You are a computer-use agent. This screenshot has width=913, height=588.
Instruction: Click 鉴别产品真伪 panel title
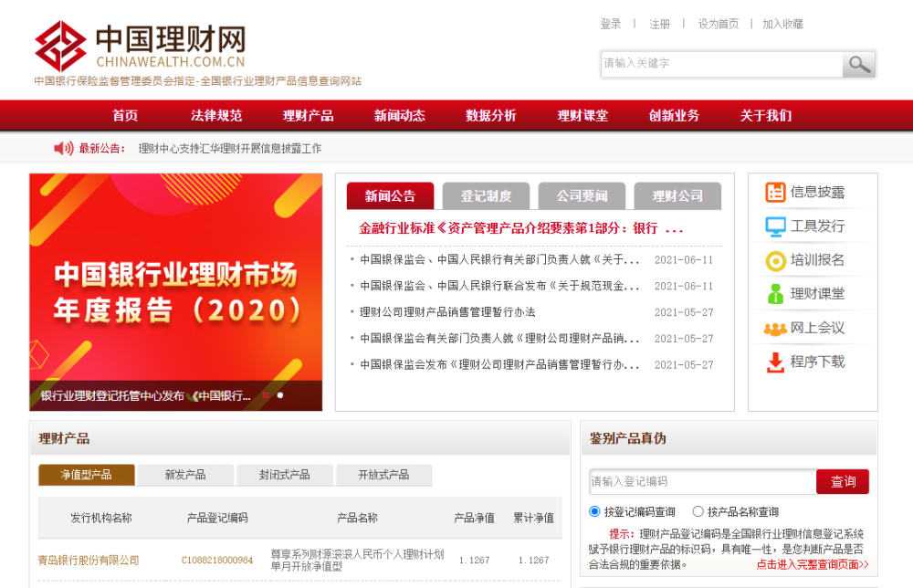(628, 438)
